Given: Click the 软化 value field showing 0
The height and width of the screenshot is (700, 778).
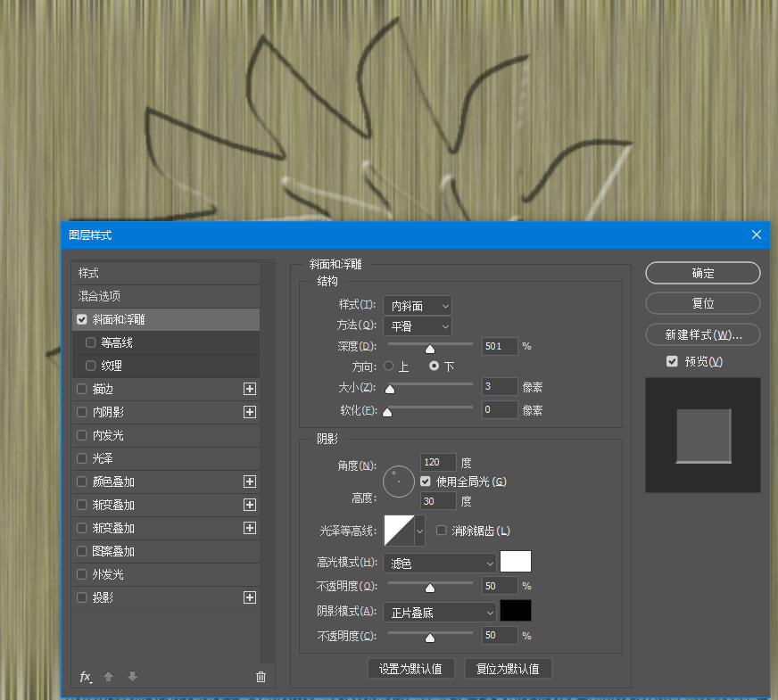Looking at the screenshot, I should point(500,409).
